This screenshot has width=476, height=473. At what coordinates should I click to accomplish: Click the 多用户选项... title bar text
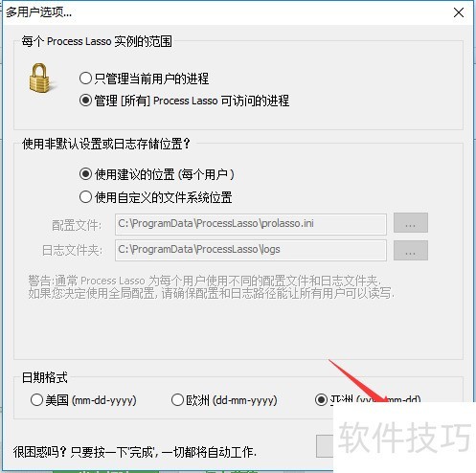pyautogui.click(x=38, y=12)
